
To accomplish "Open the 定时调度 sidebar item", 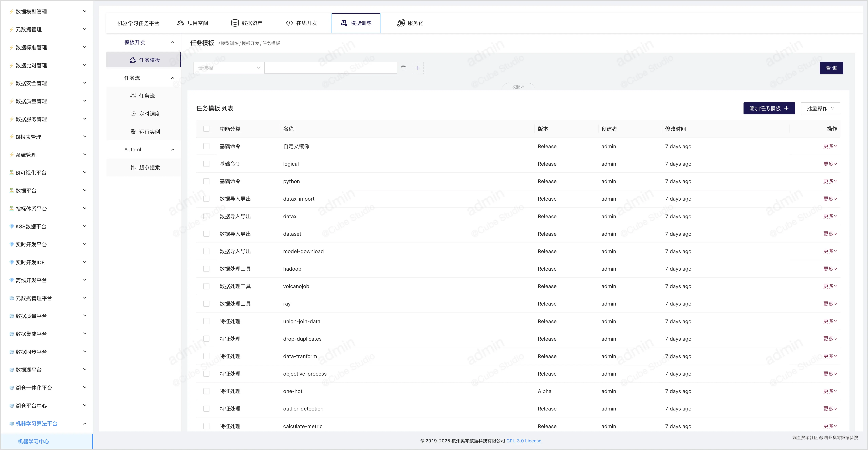I will pos(145,114).
